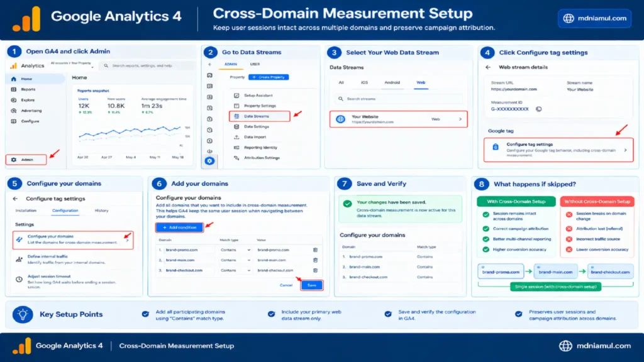Expand the Your Website stream chevron

coord(460,119)
